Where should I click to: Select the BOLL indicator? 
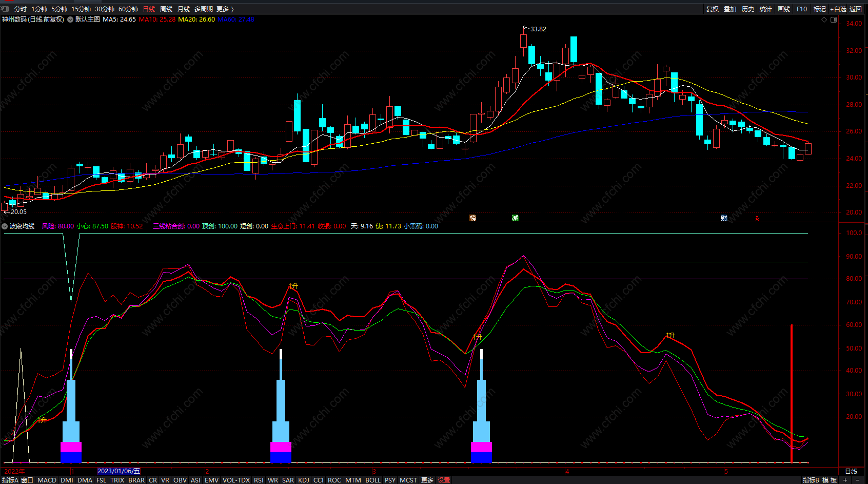point(373,480)
